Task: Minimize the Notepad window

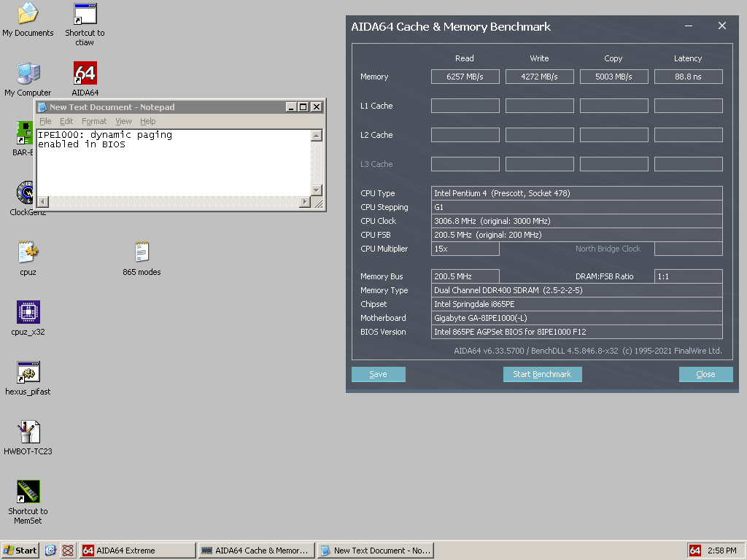Action: coord(292,107)
